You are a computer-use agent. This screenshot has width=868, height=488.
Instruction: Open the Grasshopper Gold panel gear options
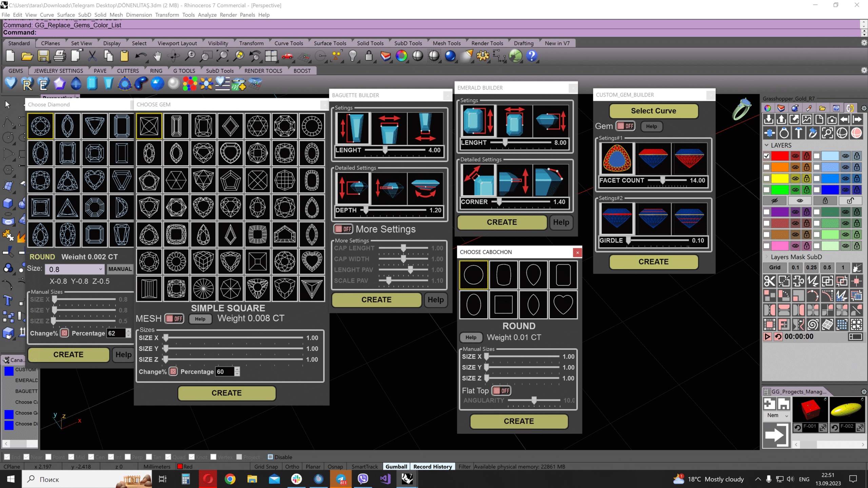(x=864, y=108)
